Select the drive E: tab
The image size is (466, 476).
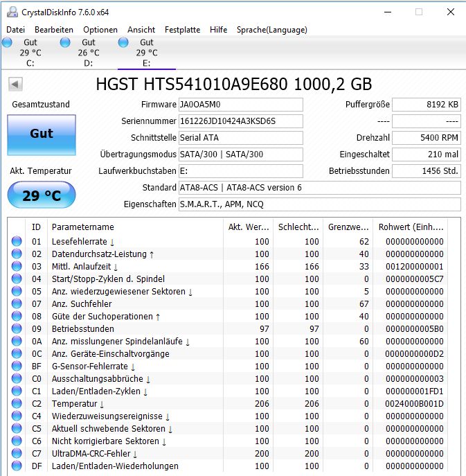[x=147, y=53]
